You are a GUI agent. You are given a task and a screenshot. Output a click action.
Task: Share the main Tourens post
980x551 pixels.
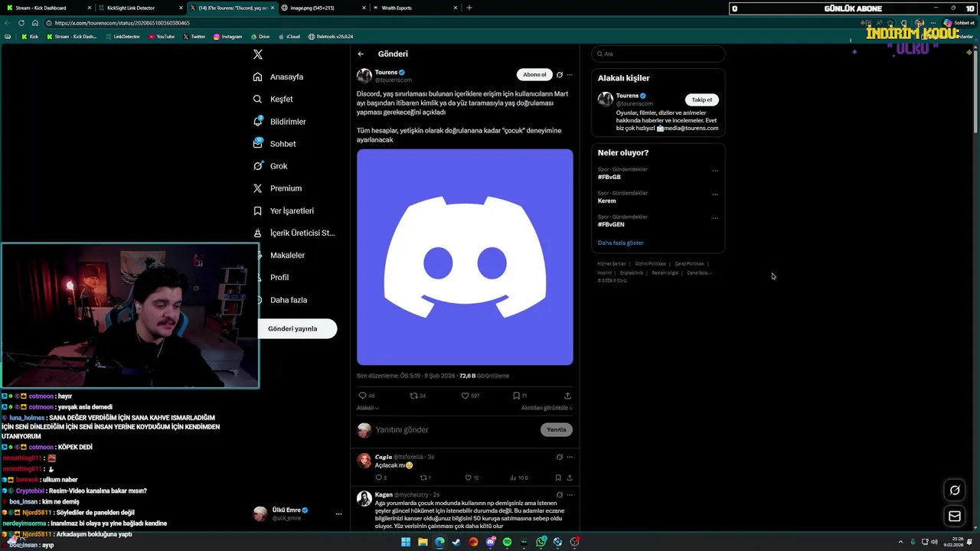click(x=567, y=396)
